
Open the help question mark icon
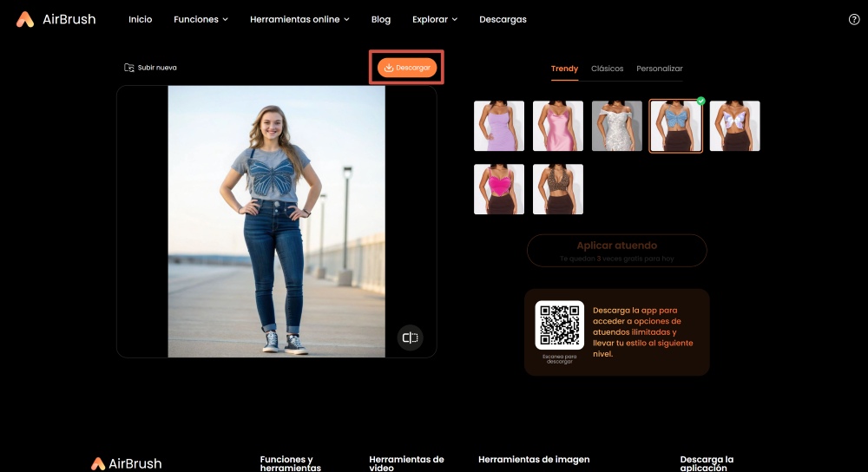pyautogui.click(x=853, y=19)
